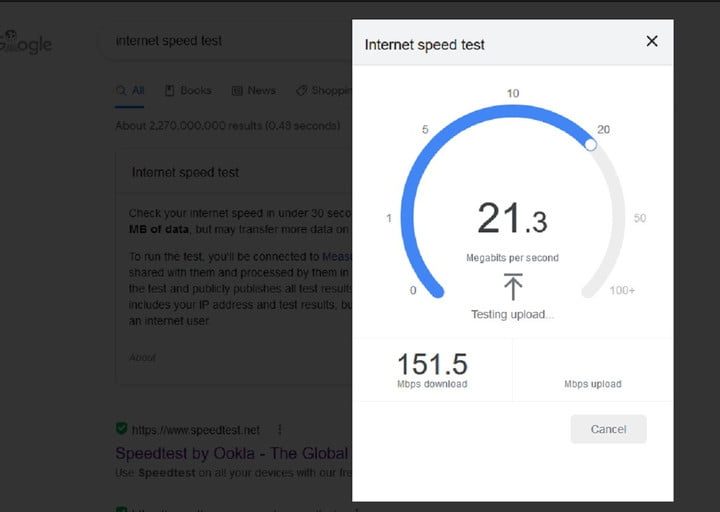The height and width of the screenshot is (512, 720).
Task: Click the upload arrow icon
Action: click(x=513, y=287)
